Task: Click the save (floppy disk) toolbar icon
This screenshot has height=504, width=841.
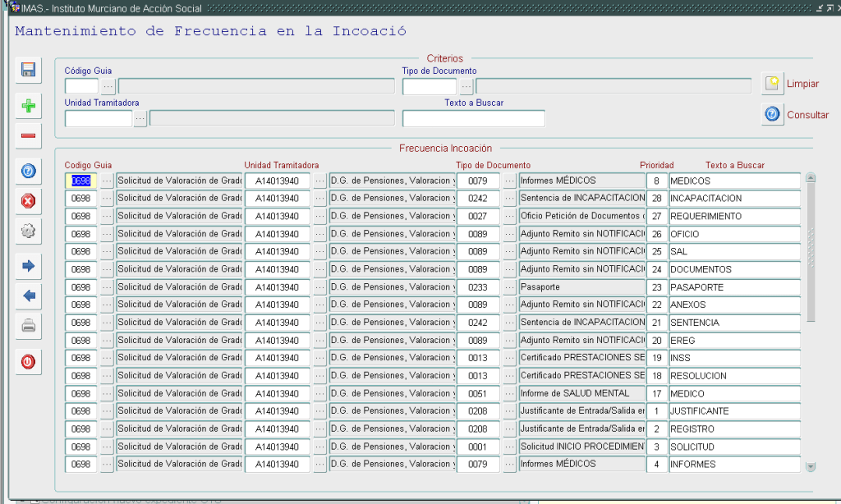Action: (28, 70)
